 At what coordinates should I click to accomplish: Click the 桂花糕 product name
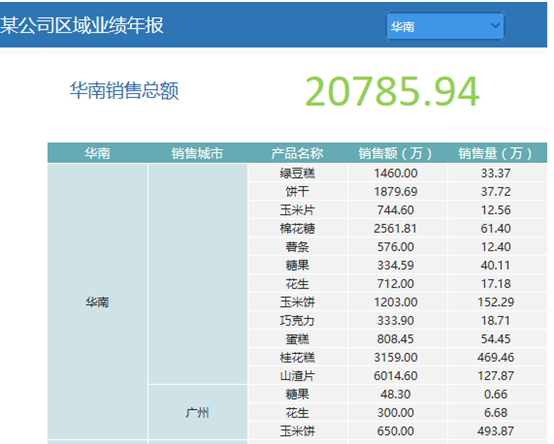click(297, 357)
